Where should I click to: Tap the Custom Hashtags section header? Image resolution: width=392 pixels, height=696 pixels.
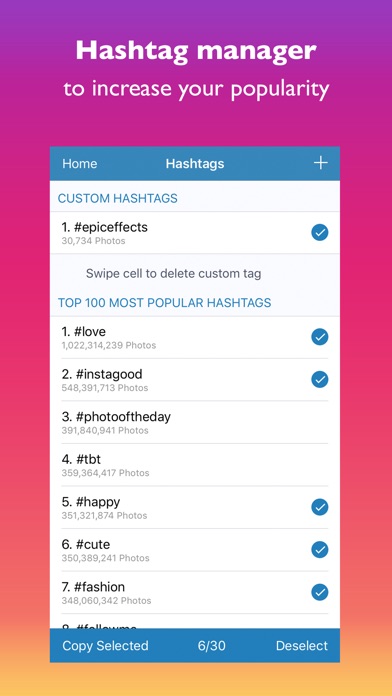118,198
